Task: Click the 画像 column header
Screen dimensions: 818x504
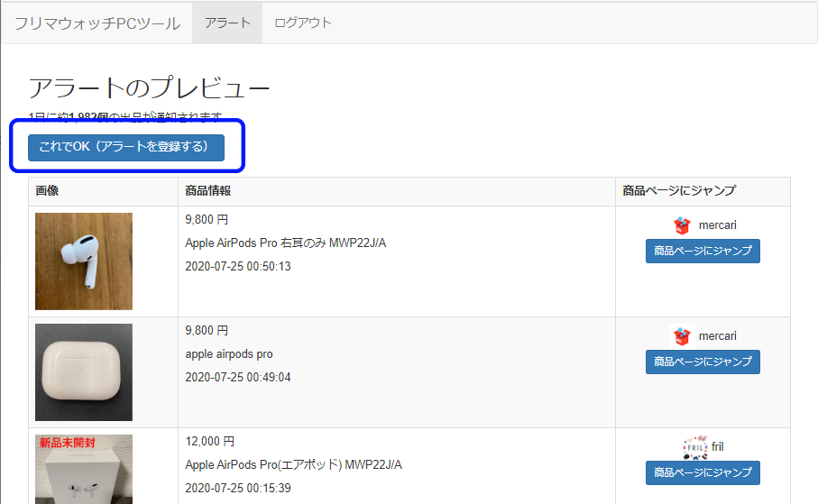Action: click(x=48, y=191)
